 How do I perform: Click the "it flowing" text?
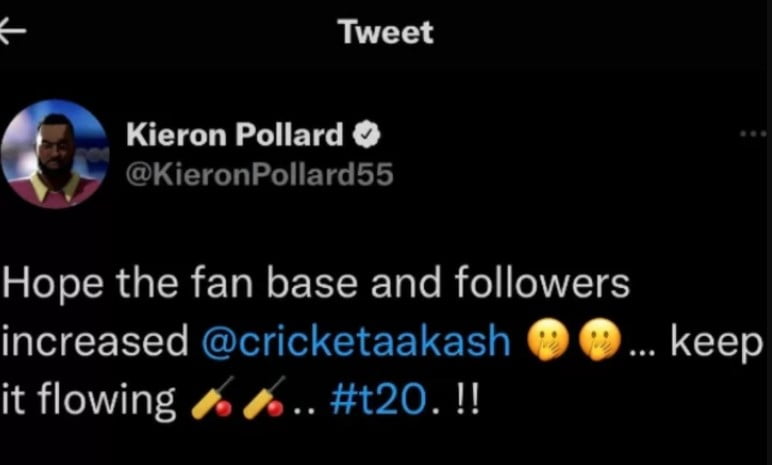pos(90,400)
